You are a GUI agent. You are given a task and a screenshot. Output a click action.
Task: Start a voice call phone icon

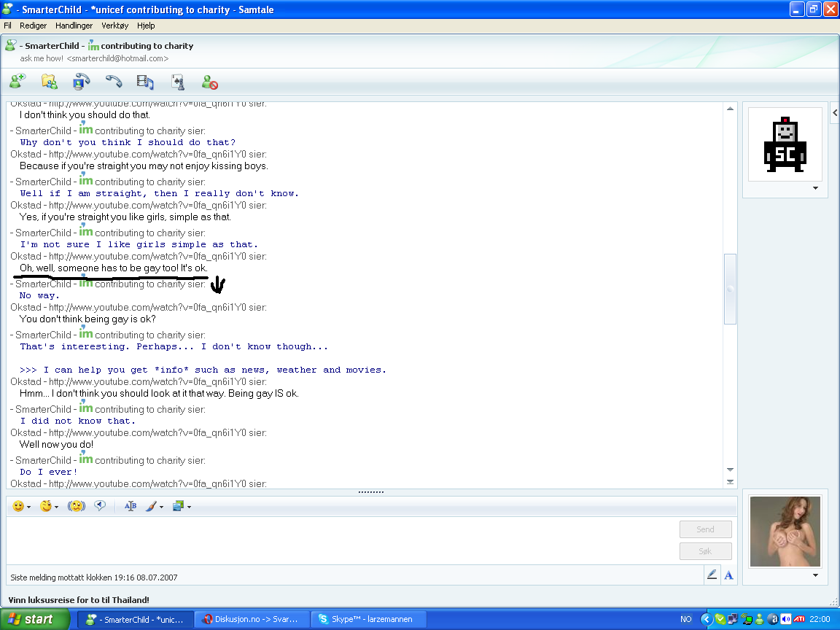(x=114, y=82)
